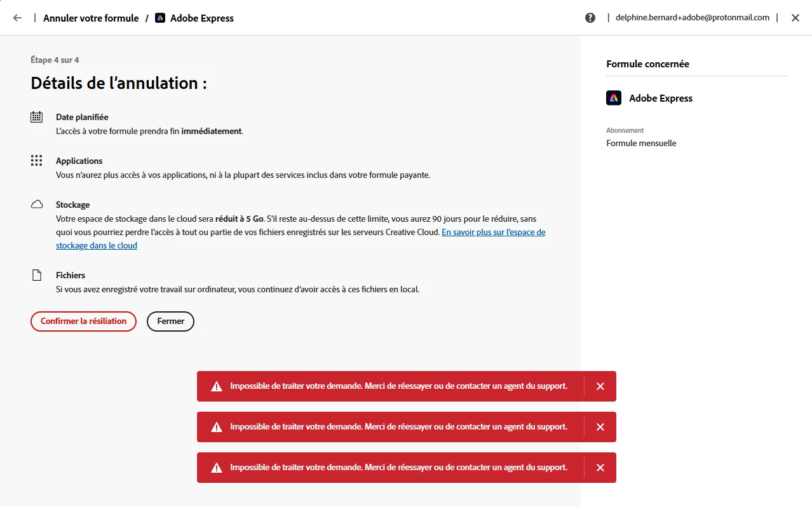Viewport: 812px width, 507px height.
Task: Click the Adobe Express icon under Formule concernée
Action: click(x=614, y=98)
